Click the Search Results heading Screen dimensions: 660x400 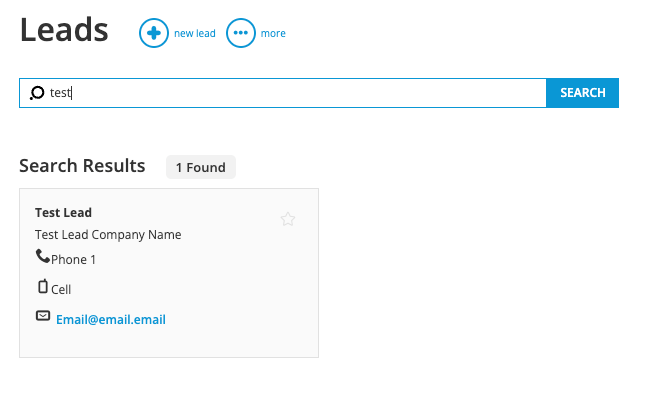click(82, 166)
